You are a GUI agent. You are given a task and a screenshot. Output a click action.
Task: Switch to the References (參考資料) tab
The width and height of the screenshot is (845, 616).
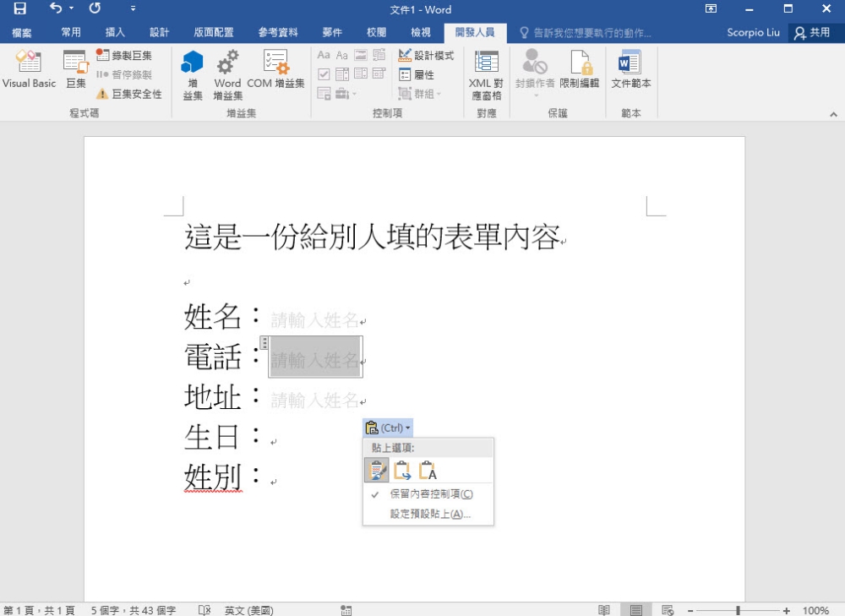pos(278,32)
